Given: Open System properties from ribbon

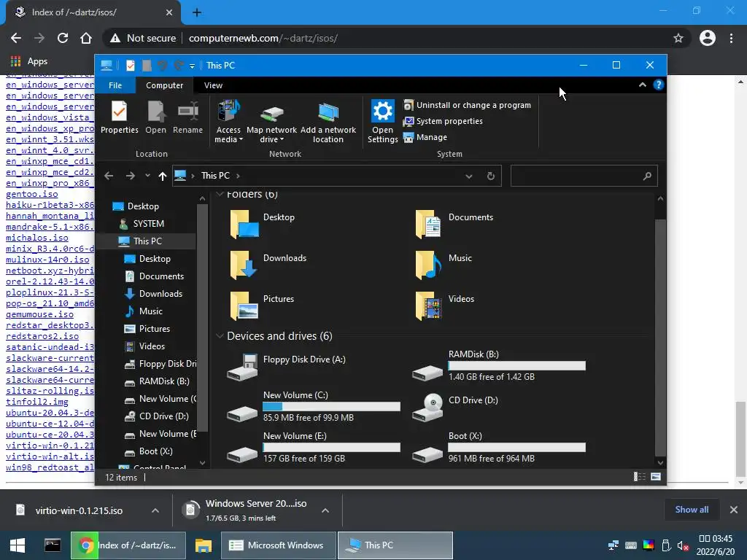Looking at the screenshot, I should click(x=443, y=121).
